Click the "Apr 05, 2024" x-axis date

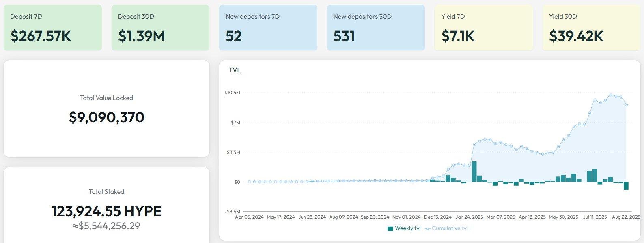[x=249, y=217]
